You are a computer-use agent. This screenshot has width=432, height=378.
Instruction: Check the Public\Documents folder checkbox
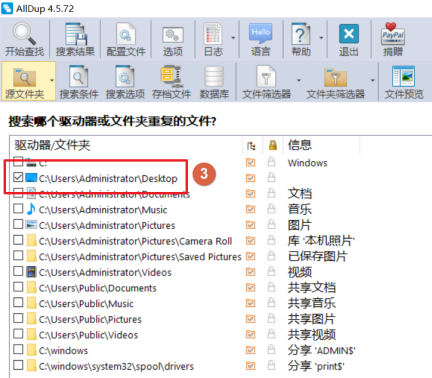[18, 287]
